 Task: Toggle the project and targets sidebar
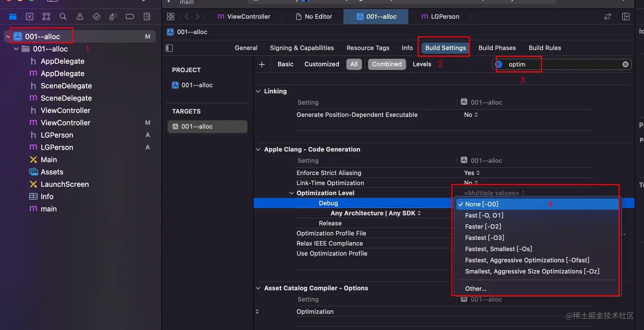click(x=170, y=48)
